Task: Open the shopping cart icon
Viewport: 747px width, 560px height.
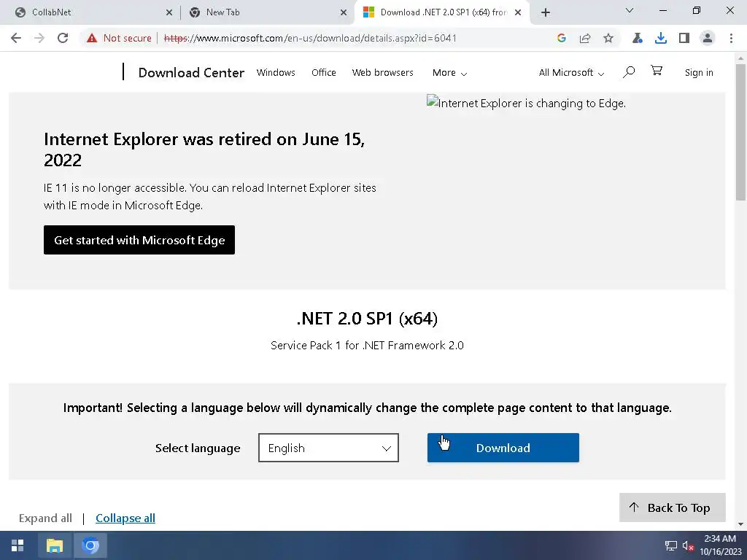Action: (657, 71)
